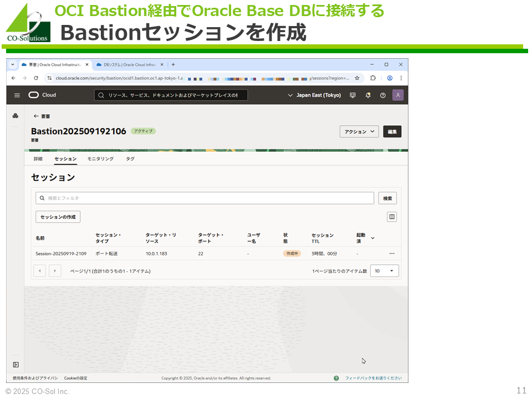Select the 要塞 Oracle Cloud browser tab

click(55, 64)
